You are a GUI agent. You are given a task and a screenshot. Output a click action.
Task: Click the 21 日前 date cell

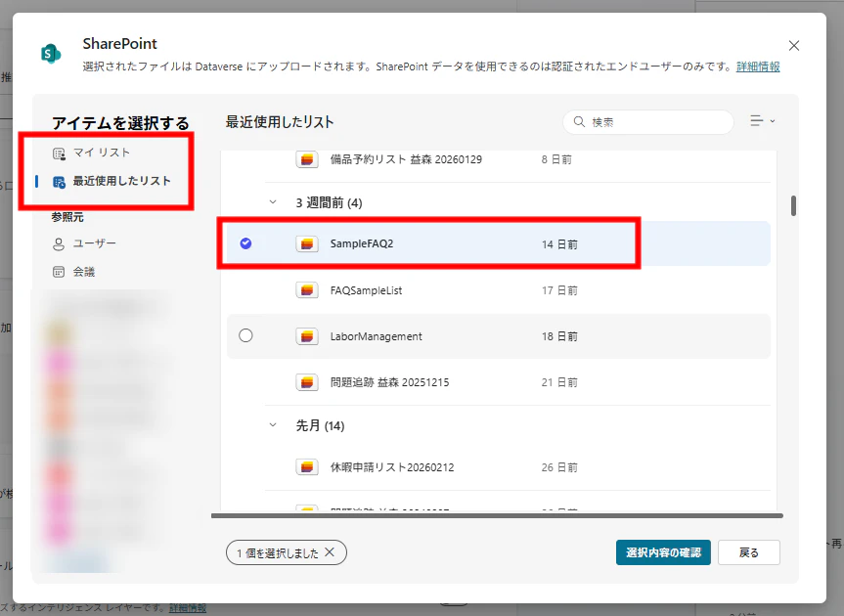click(559, 382)
